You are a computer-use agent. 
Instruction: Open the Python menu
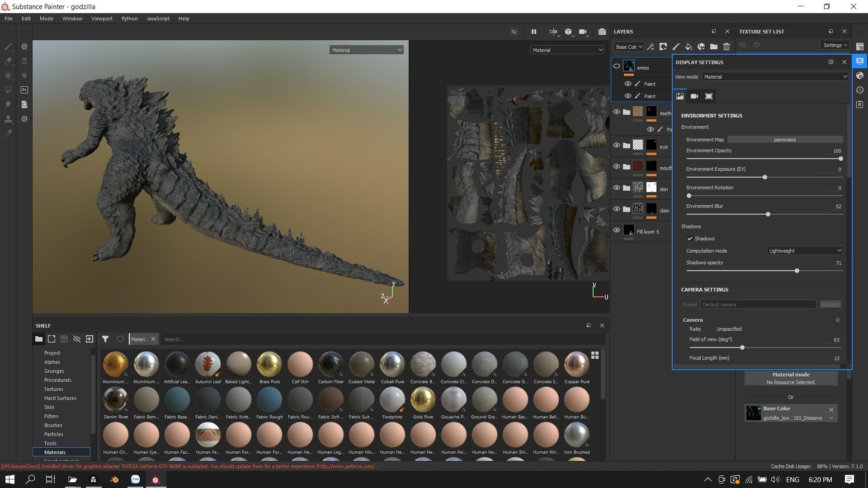point(130,19)
